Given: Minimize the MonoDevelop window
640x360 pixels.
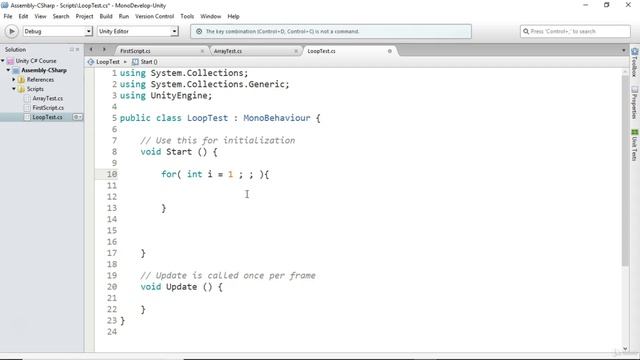Looking at the screenshot, I should point(586,5).
